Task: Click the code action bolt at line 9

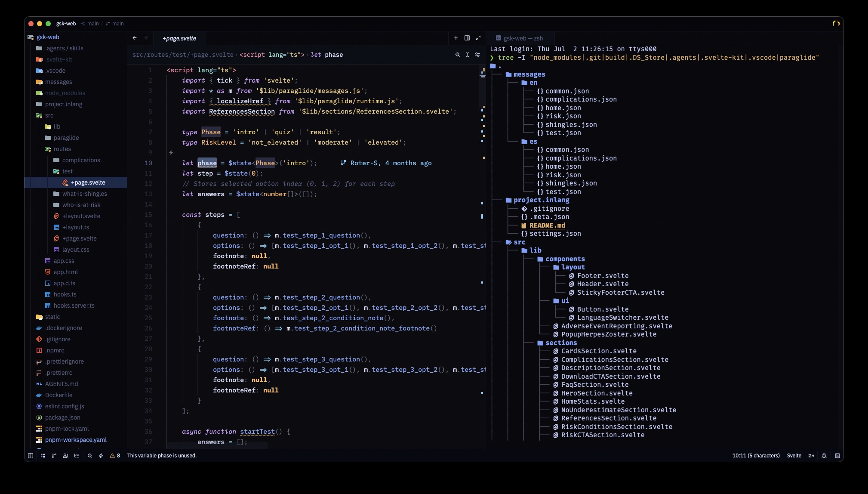Action: coord(171,152)
